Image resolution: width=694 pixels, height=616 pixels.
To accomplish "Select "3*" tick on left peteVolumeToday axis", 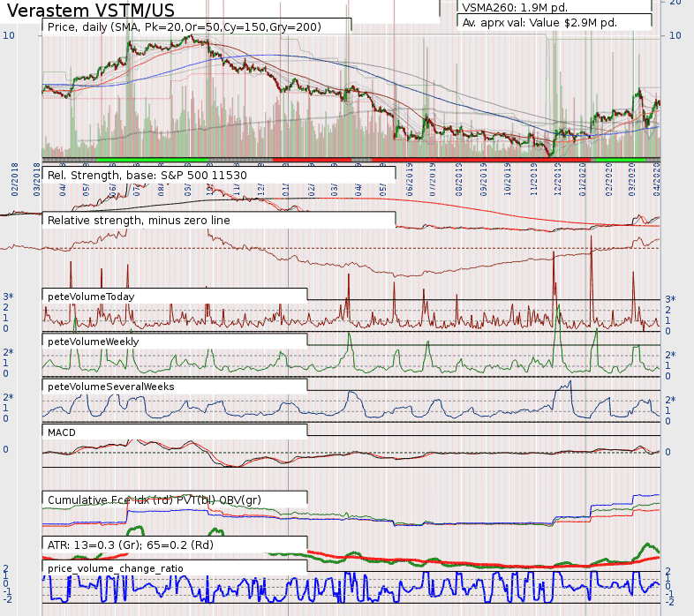I will click(9, 297).
